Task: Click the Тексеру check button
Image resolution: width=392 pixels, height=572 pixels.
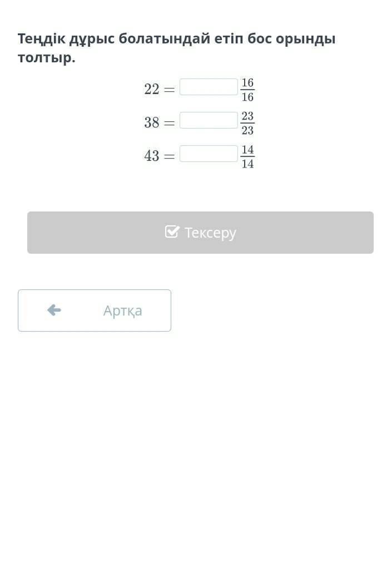Action: point(200,233)
